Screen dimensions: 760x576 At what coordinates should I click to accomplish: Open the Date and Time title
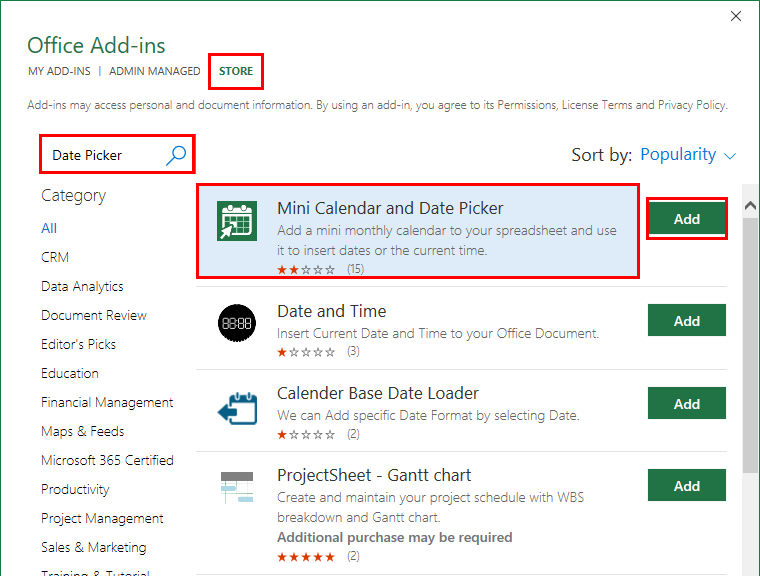point(332,311)
